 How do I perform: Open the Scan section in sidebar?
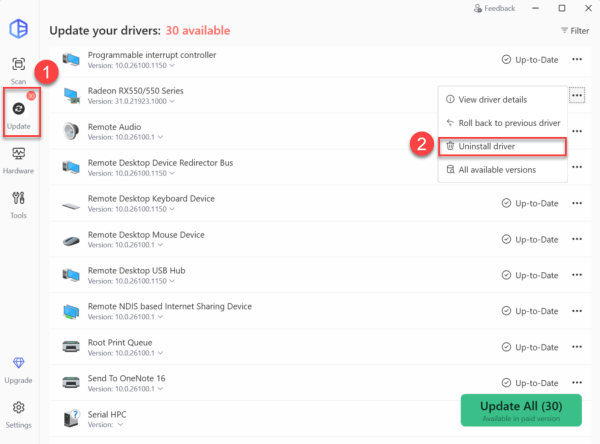click(x=19, y=70)
